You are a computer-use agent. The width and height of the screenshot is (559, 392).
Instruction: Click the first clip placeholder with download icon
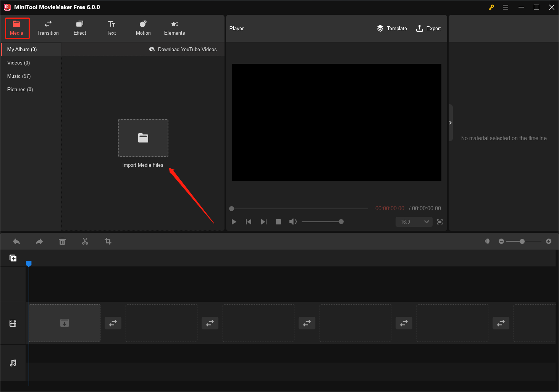coord(65,323)
